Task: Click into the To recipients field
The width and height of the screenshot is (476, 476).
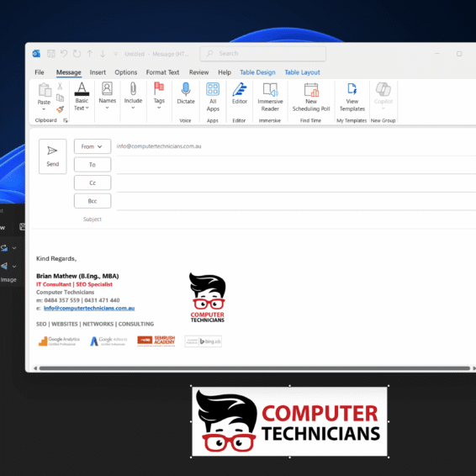Action: [296, 165]
